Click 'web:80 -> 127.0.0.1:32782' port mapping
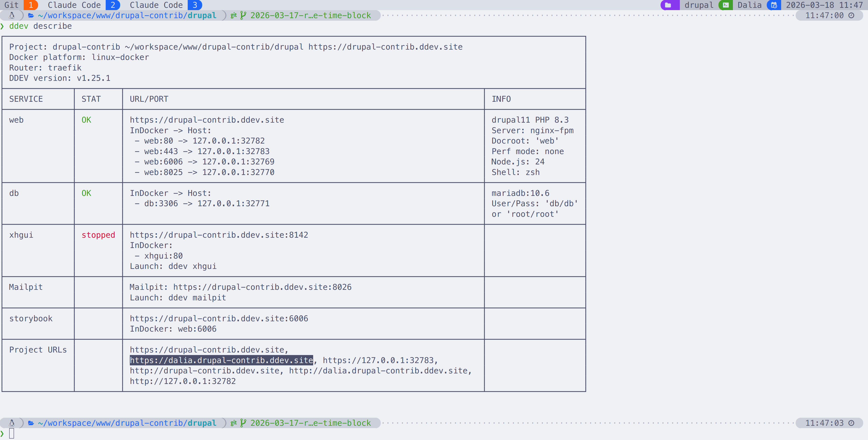Screen dimensions: 868x440 (x=204, y=141)
